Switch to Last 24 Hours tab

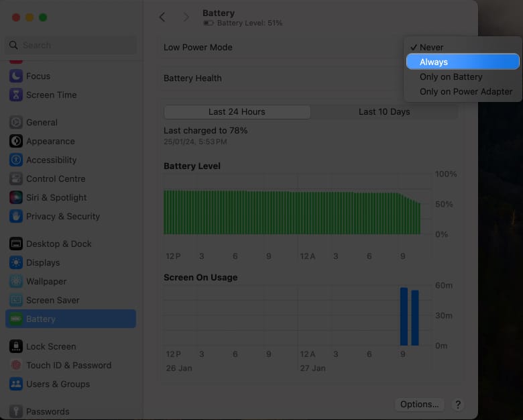click(237, 112)
